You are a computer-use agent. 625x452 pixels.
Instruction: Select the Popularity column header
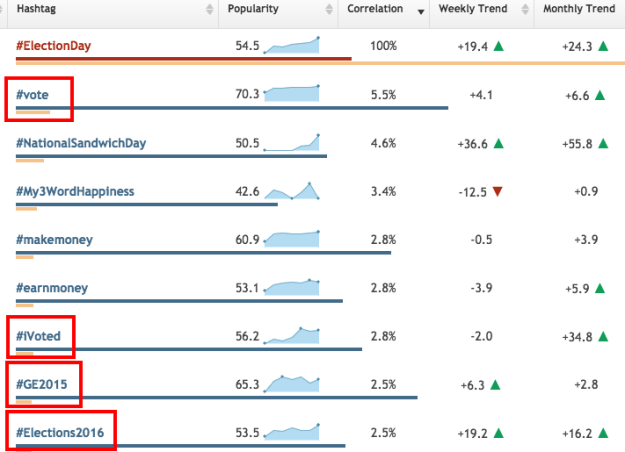[253, 9]
